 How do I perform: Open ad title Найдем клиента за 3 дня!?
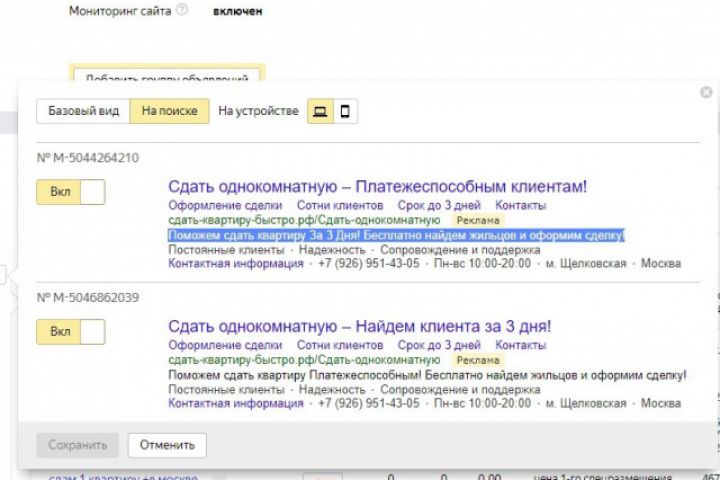point(360,327)
